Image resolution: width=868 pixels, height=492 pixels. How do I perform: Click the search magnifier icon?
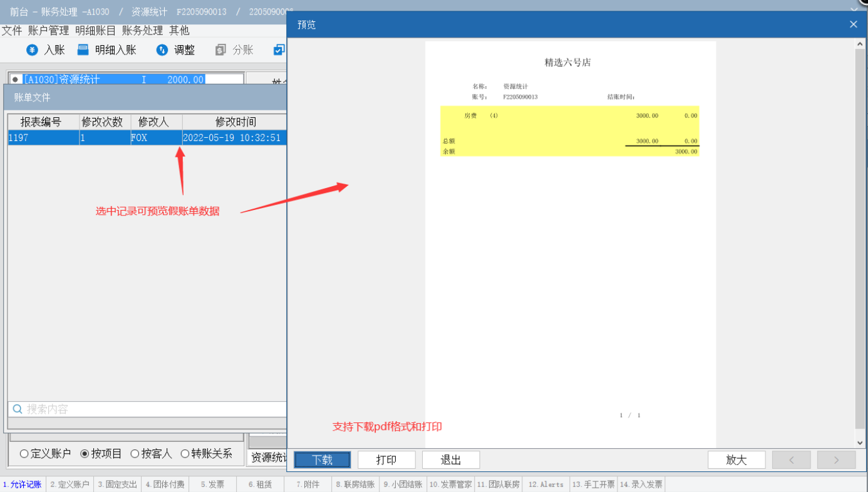tap(18, 409)
